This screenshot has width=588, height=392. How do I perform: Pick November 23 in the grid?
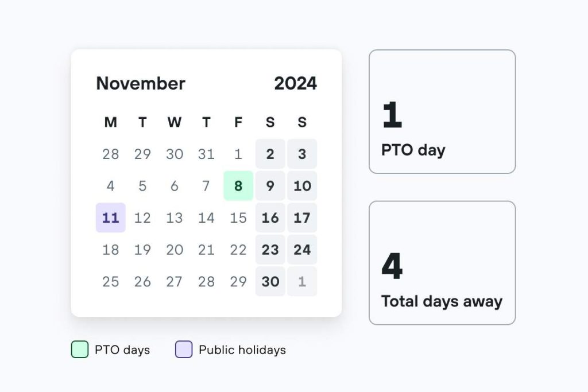click(x=270, y=250)
